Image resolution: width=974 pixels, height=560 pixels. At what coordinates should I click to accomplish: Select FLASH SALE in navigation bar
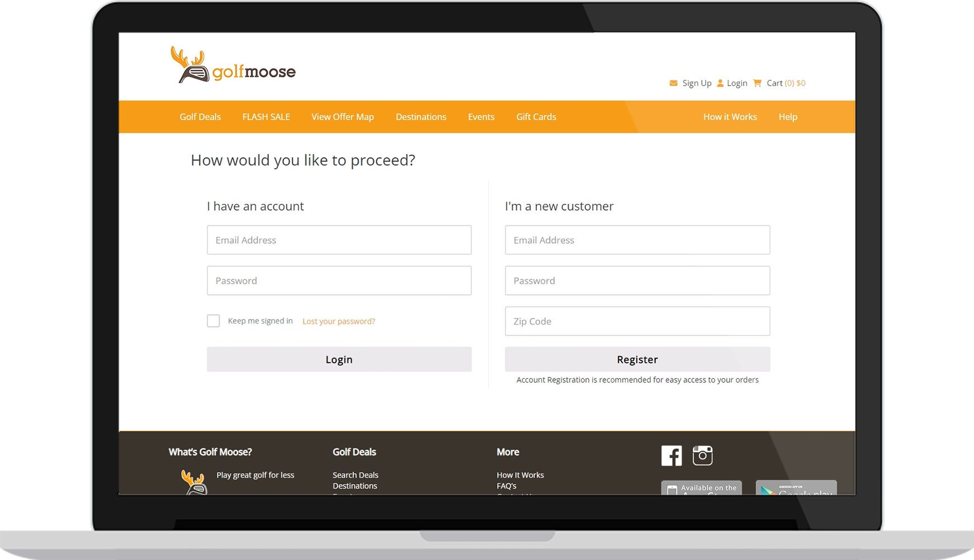click(x=266, y=117)
